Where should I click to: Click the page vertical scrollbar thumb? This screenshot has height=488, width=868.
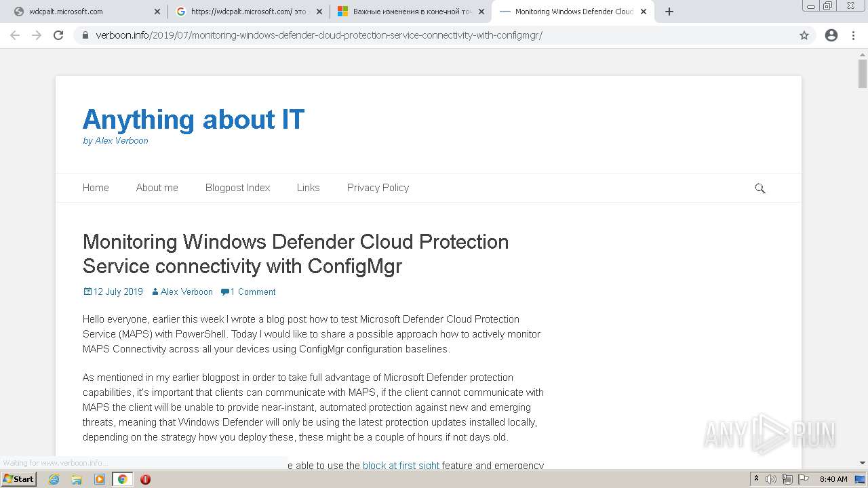pyautogui.click(x=862, y=74)
